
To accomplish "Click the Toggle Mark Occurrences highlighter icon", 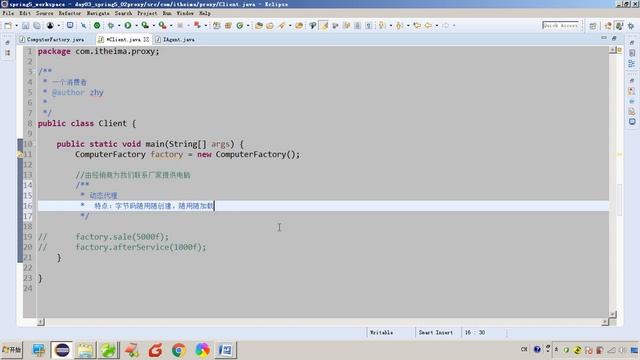I will [324, 26].
